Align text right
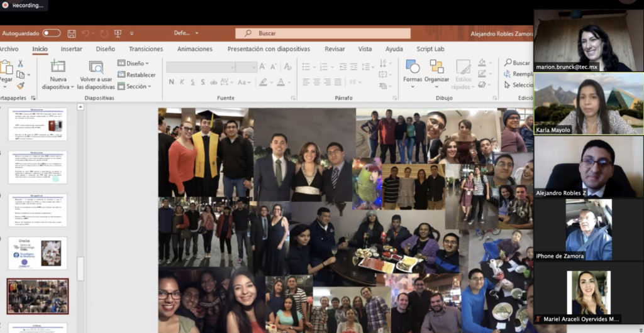 (x=327, y=82)
